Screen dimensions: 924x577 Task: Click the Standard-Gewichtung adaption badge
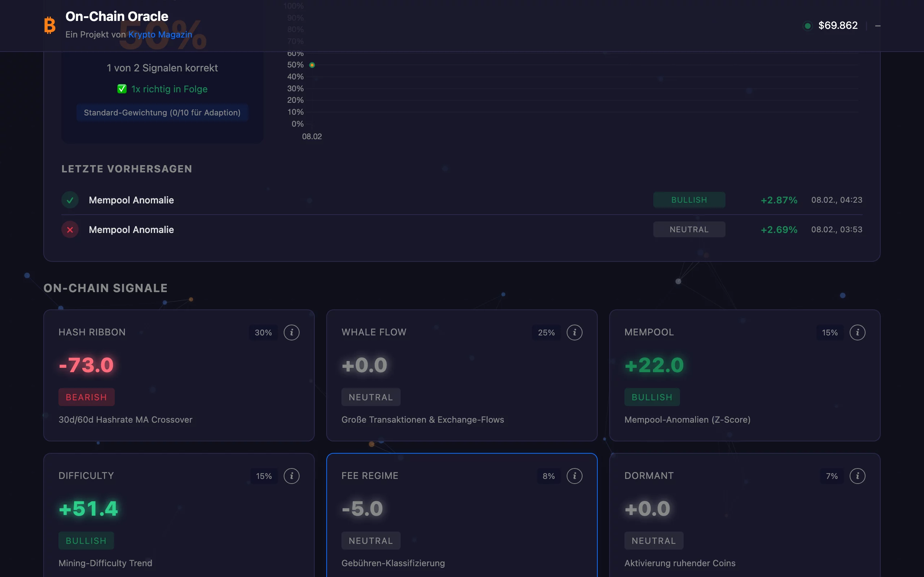(x=162, y=113)
